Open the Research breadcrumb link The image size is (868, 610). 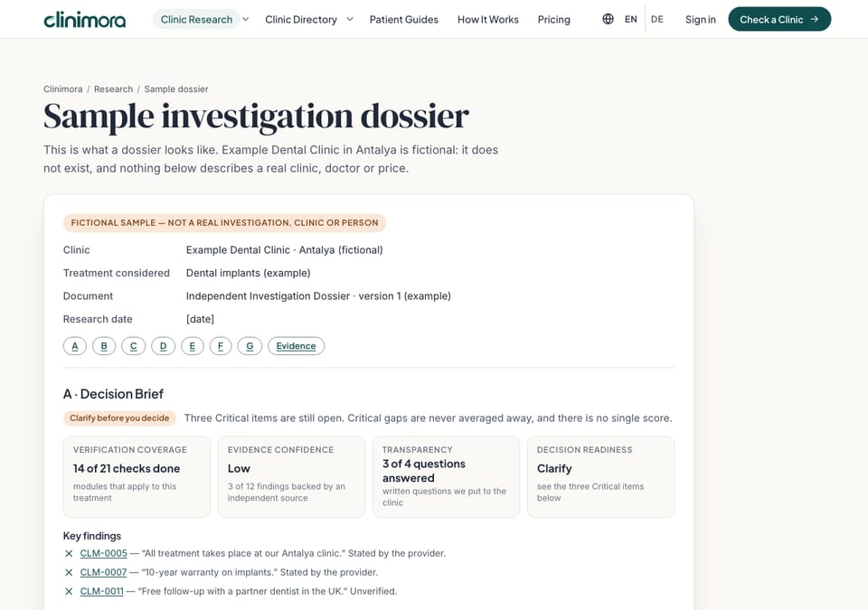(114, 89)
